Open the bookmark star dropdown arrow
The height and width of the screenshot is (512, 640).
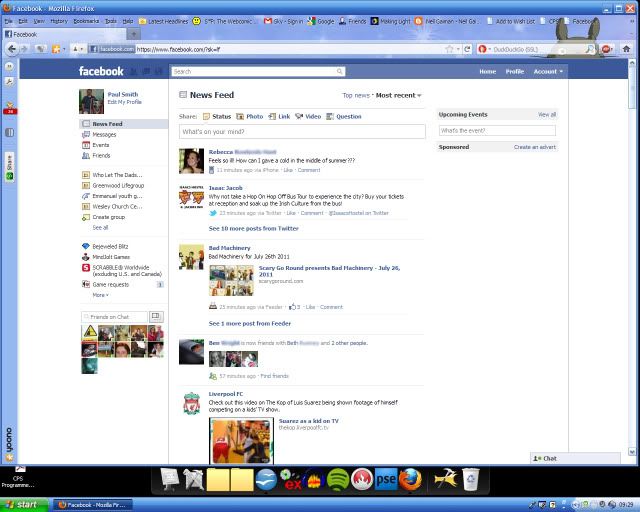(x=458, y=49)
